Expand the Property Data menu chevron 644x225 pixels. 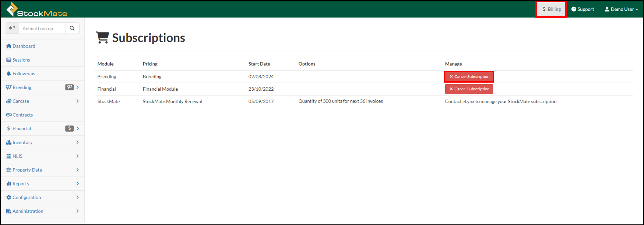(78, 170)
